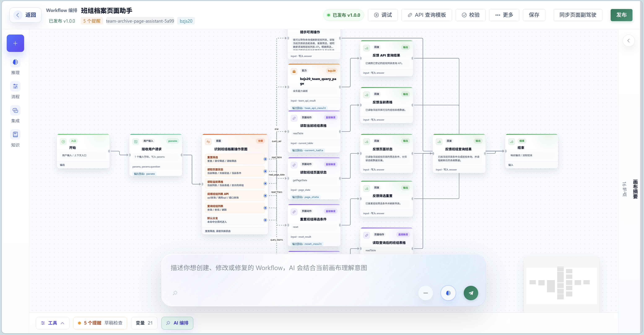
Task: Open the 变量 21 tab
Action: pyautogui.click(x=144, y=323)
